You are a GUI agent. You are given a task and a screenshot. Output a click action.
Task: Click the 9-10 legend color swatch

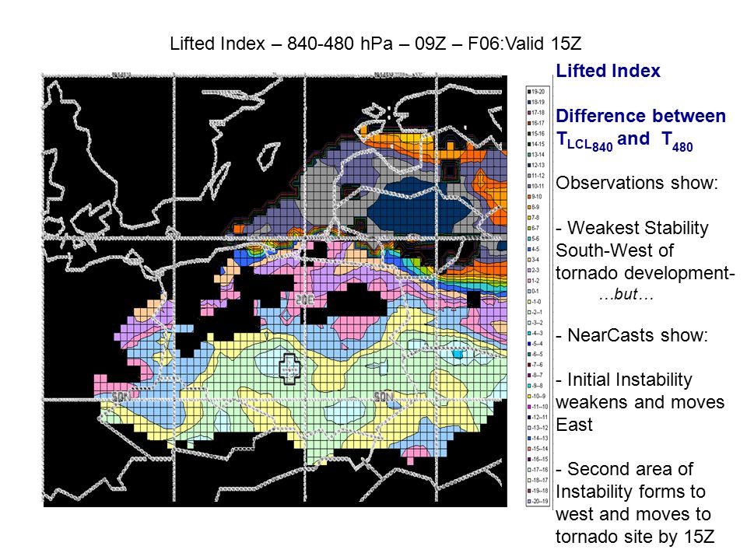[529, 196]
